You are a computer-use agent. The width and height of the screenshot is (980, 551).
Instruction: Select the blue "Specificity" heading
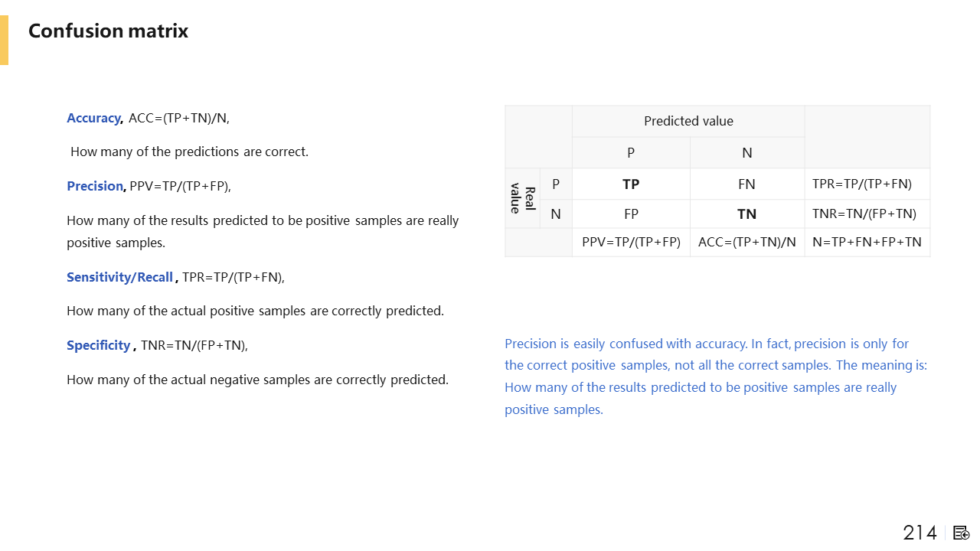pyautogui.click(x=99, y=345)
